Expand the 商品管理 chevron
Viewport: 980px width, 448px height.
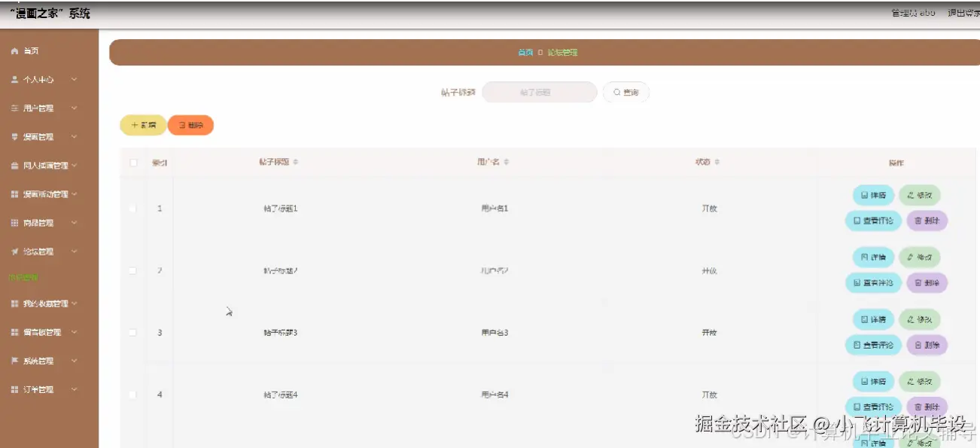click(74, 223)
